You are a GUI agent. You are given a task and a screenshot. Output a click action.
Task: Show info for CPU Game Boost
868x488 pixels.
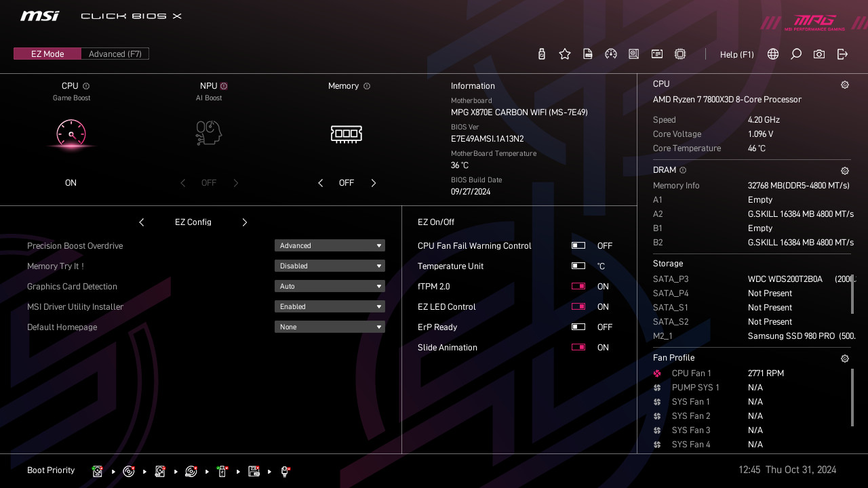pos(86,86)
